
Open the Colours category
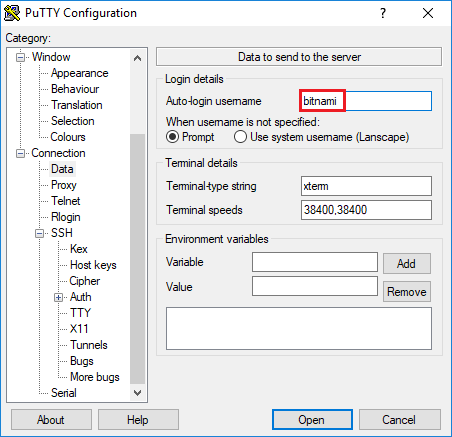pos(68,137)
